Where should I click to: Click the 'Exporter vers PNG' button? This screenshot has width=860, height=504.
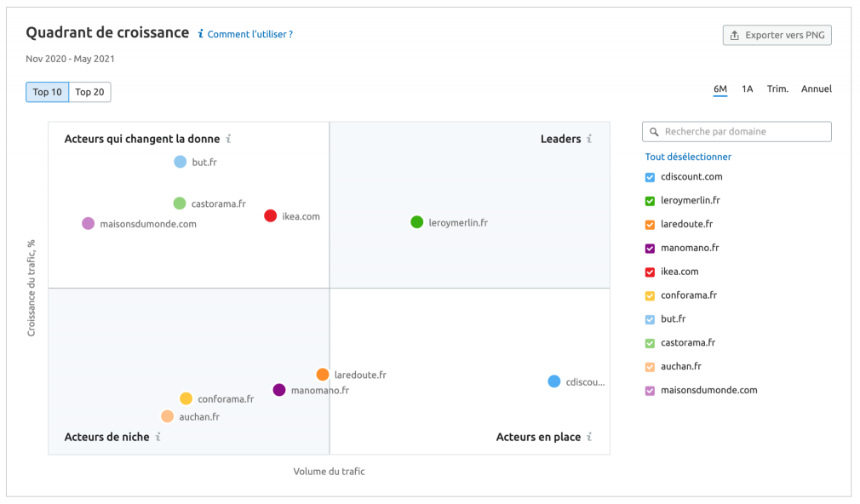point(777,35)
